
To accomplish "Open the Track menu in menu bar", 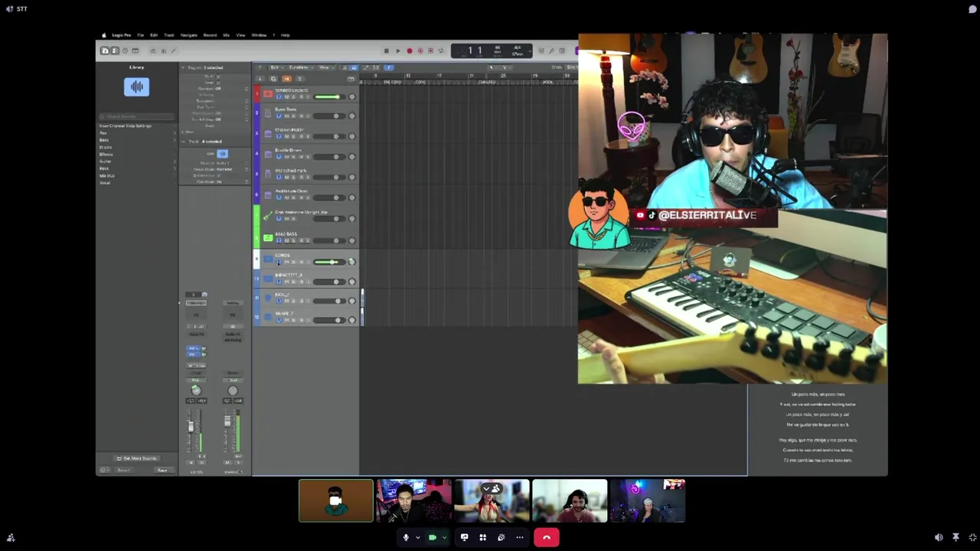I will pos(168,35).
